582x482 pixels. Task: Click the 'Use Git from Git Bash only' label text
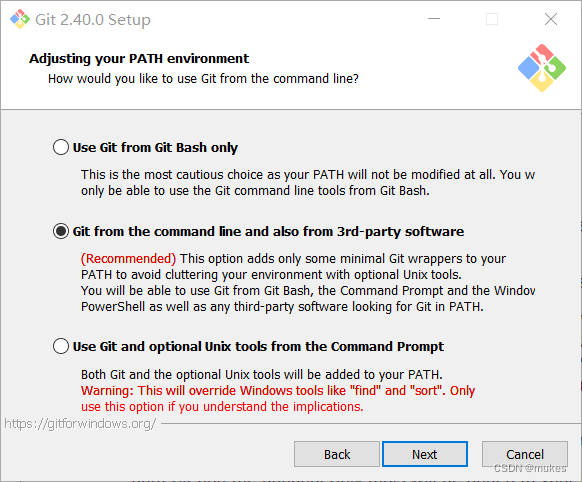[x=155, y=147]
